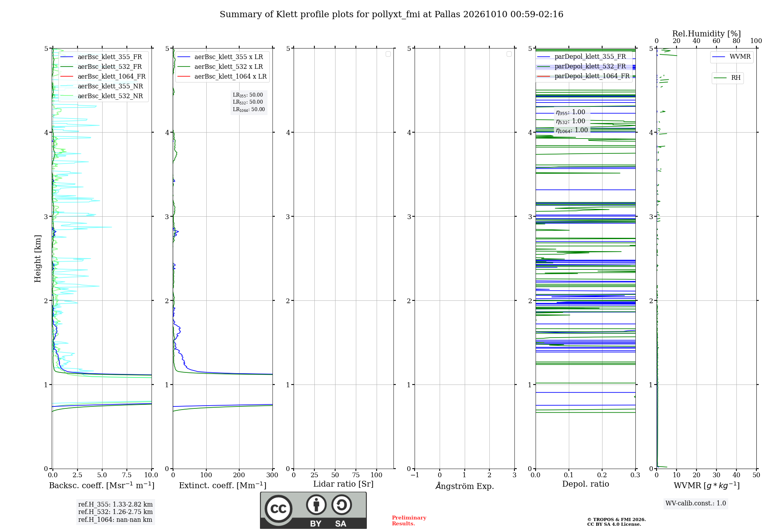The image size is (783, 532).
Task: Select legend entry parDepol_klett_1064_FR
Action: coord(583,76)
